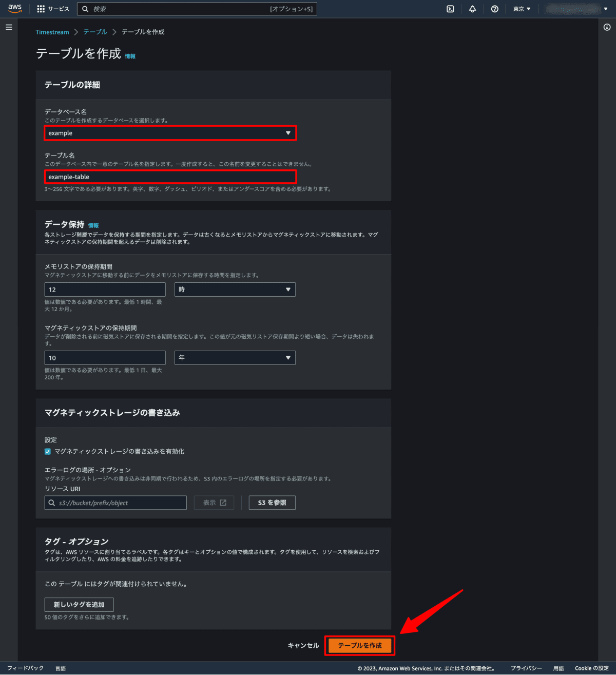Go to テーブル breadcrumb link
Image resolution: width=616 pixels, height=675 pixels.
coord(95,32)
